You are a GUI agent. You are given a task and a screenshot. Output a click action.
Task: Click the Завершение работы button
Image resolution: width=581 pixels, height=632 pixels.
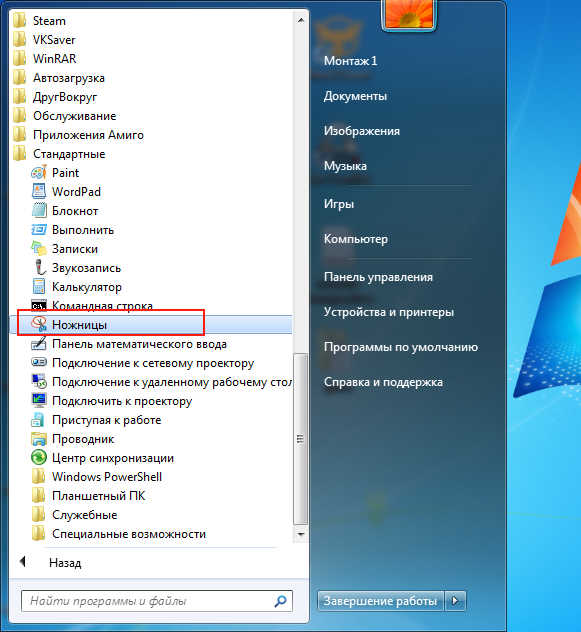click(381, 601)
